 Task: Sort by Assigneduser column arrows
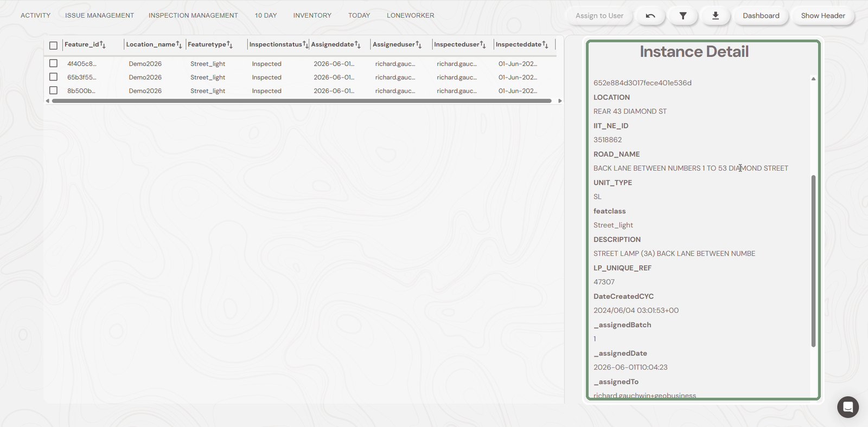[x=418, y=44]
